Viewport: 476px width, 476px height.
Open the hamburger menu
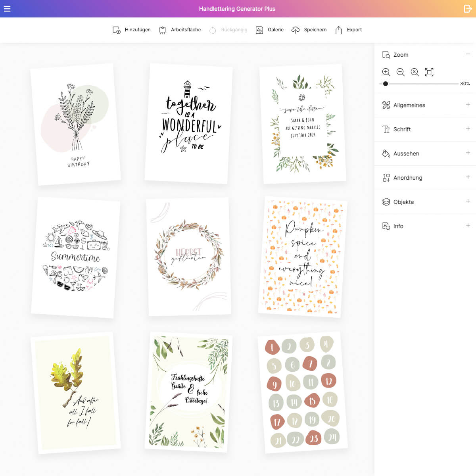tap(7, 9)
